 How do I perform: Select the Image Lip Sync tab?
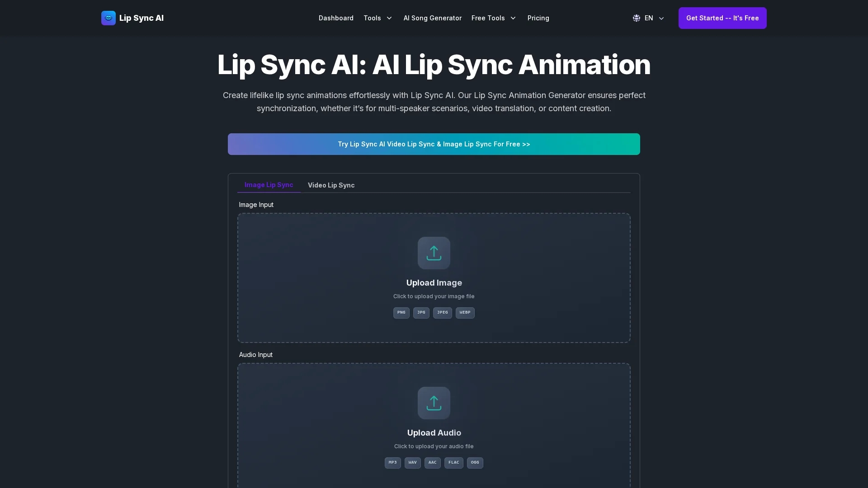(x=269, y=185)
